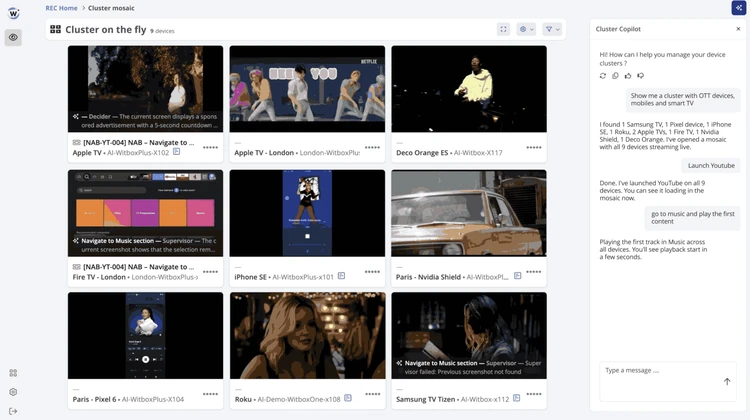Open Paris - Pixel 6 stream thumbnail

click(x=145, y=336)
